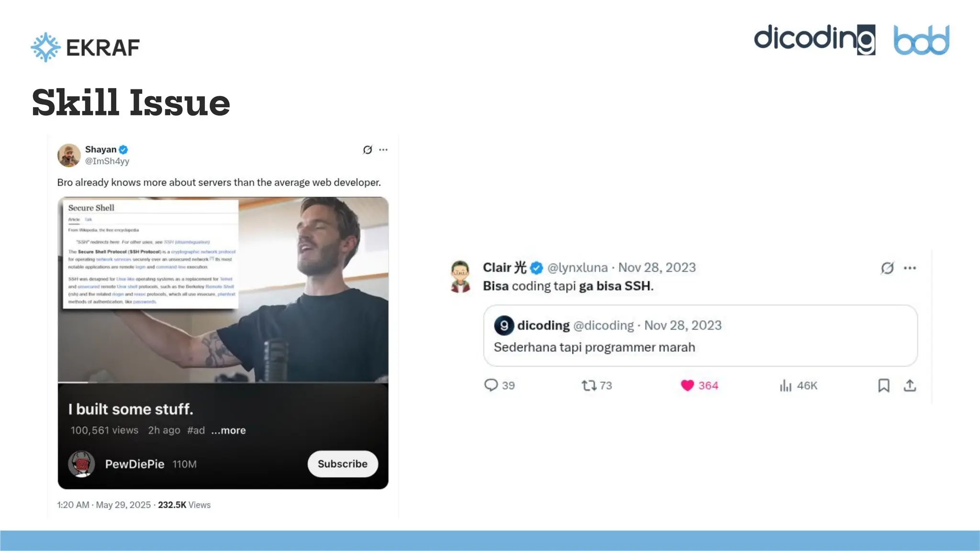Screen dimensions: 980x551
Task: Click the share icon on Clair's tweet
Action: (910, 385)
